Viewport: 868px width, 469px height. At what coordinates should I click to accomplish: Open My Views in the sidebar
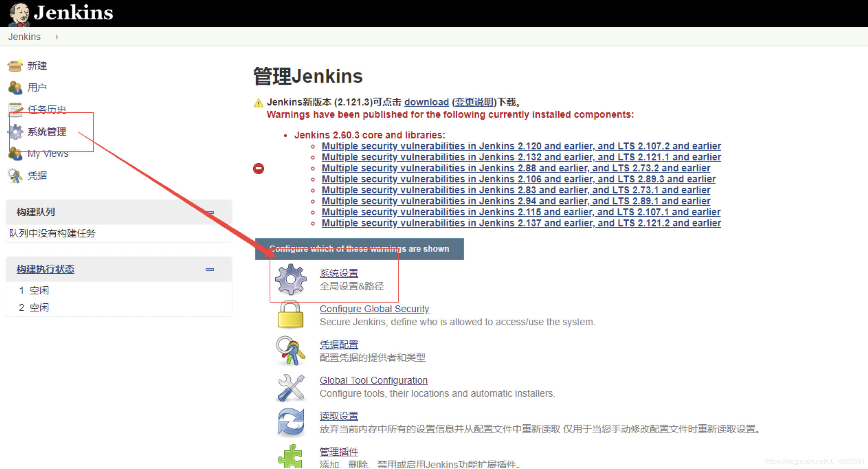tap(48, 153)
